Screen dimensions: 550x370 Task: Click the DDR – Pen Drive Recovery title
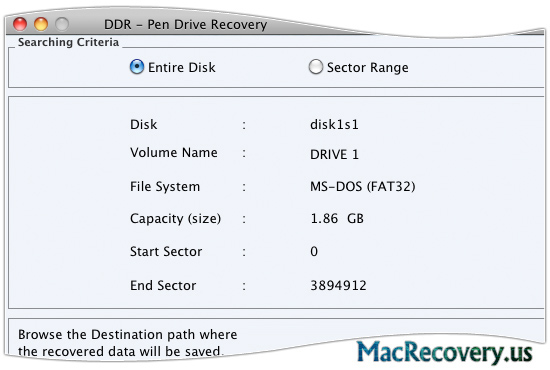pos(186,25)
